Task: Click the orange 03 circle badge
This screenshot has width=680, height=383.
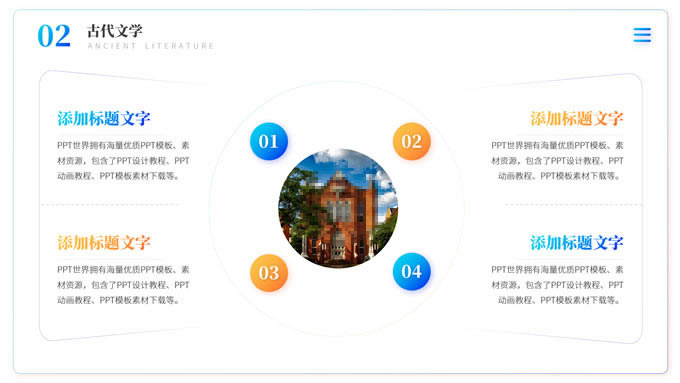Action: pos(268,272)
